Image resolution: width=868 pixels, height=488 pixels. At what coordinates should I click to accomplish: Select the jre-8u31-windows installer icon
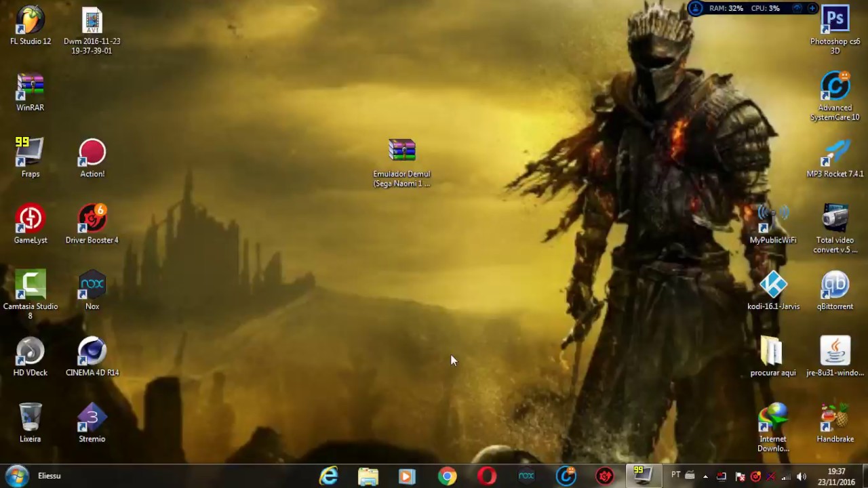835,357
